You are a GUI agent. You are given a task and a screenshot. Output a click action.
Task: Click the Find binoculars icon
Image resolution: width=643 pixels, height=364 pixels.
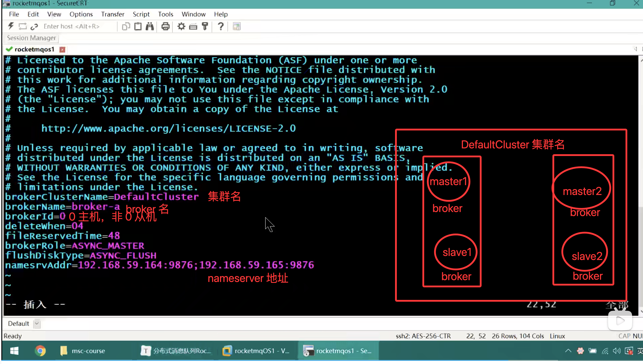coord(150,26)
